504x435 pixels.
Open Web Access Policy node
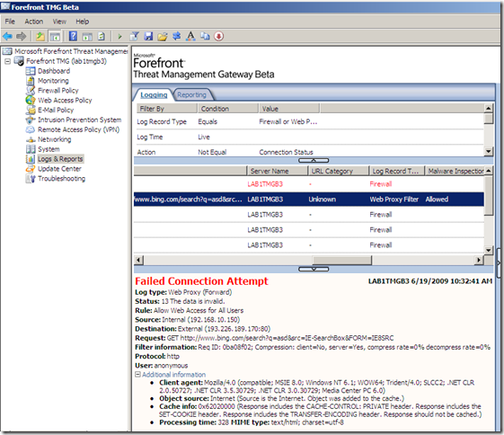[65, 101]
